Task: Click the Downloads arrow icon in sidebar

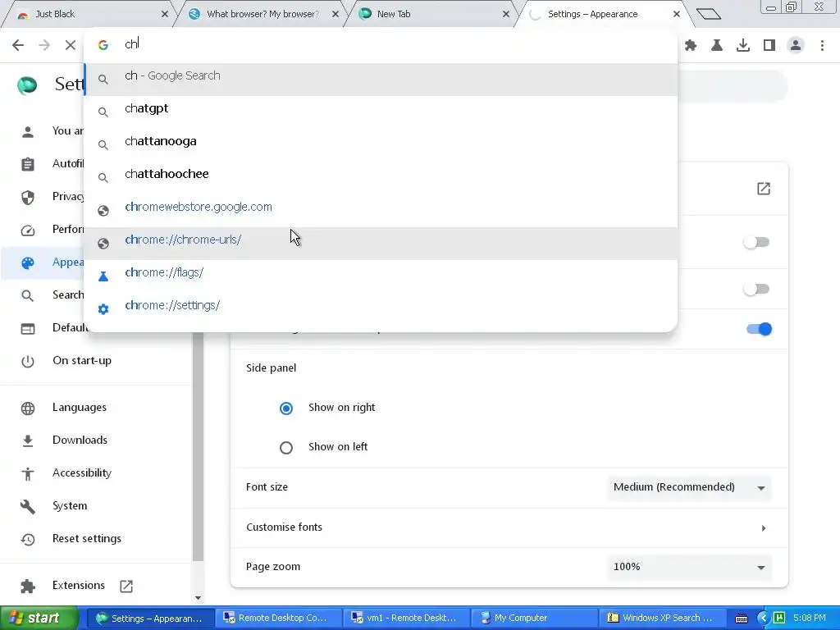Action: tap(28, 441)
